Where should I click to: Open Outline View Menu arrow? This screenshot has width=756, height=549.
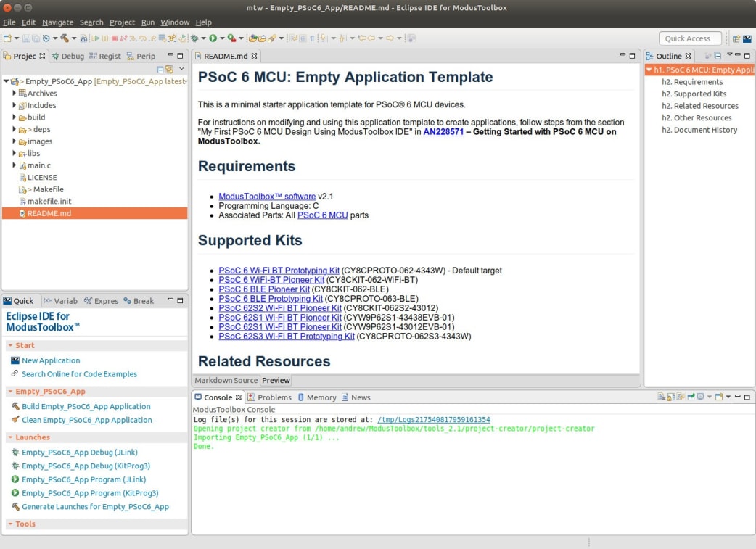click(729, 55)
